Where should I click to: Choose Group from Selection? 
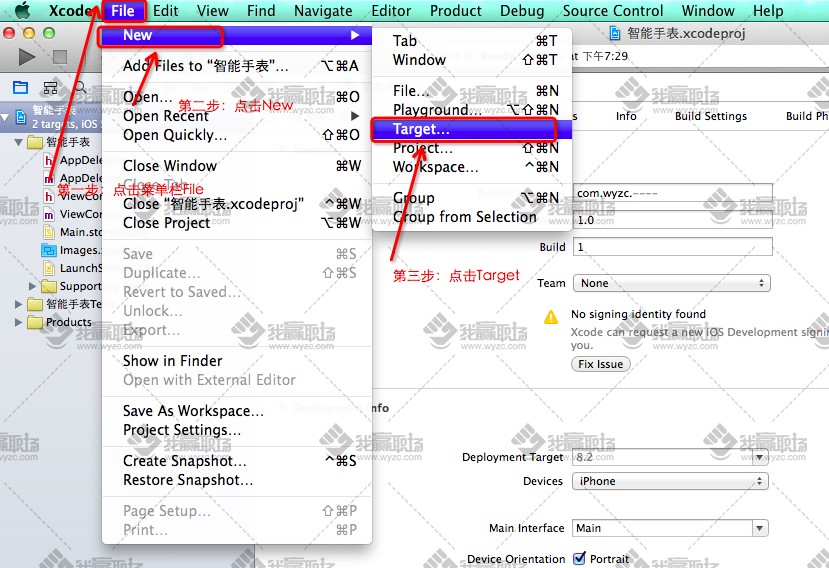[472, 217]
